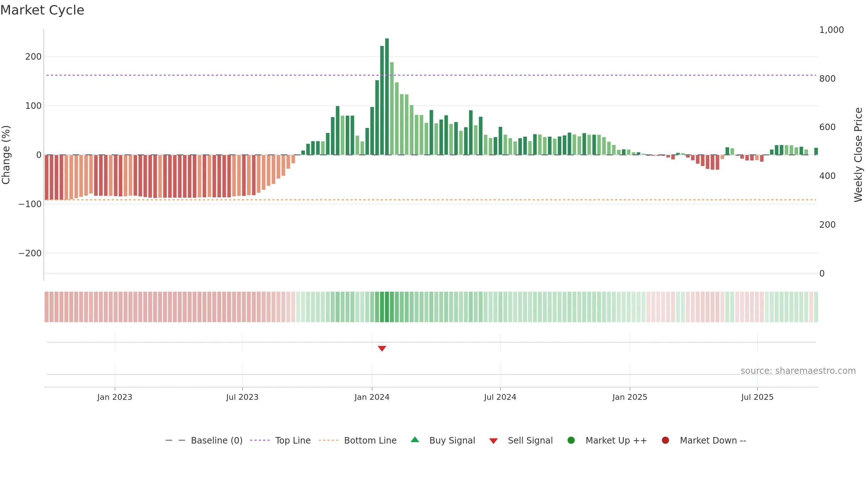This screenshot has width=868, height=488.
Task: Click the purple dotted Top Line legend sample
Action: coord(260,440)
